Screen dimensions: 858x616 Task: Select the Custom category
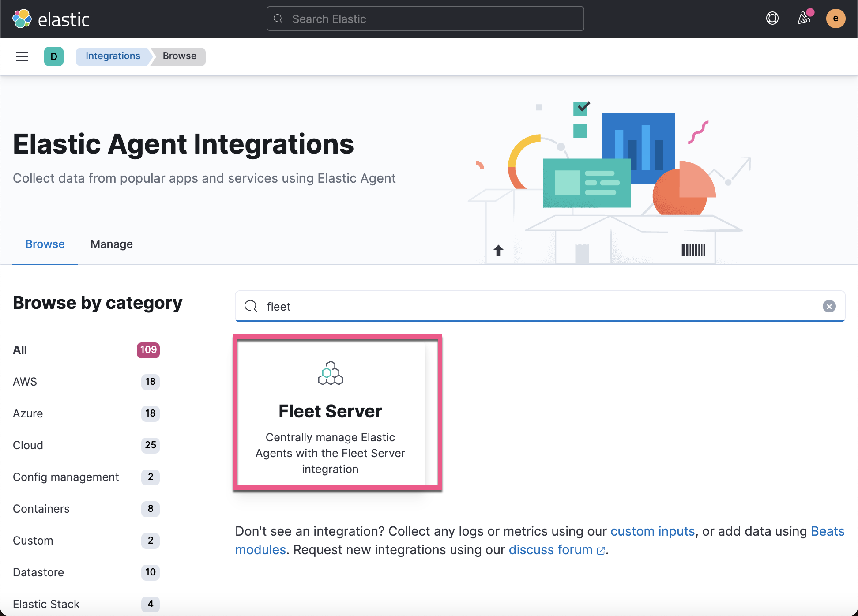click(87, 541)
